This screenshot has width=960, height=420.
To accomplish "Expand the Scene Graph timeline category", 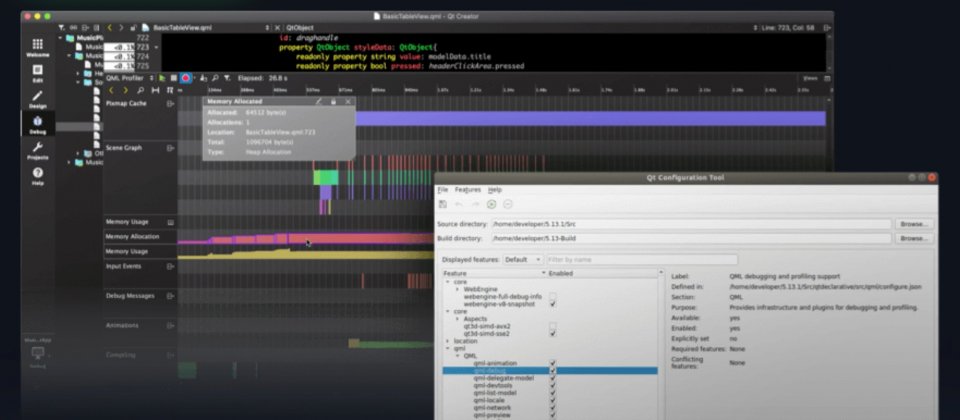I will coord(170,148).
